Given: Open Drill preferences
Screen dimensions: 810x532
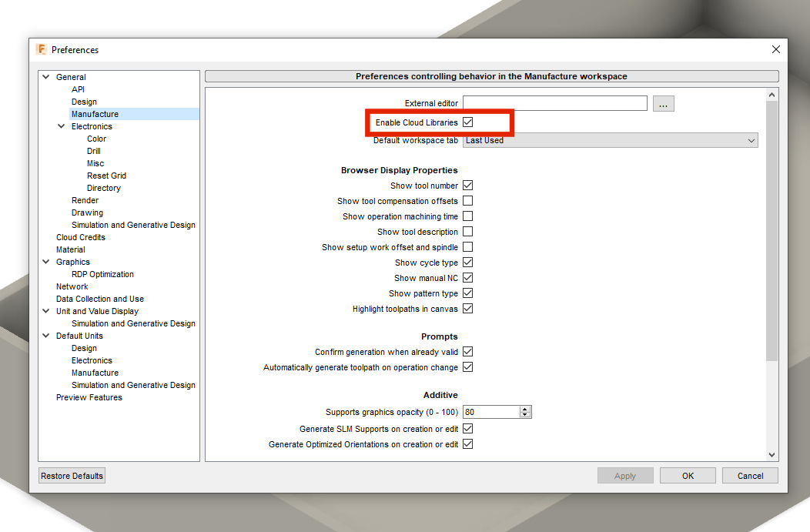Looking at the screenshot, I should point(93,152).
